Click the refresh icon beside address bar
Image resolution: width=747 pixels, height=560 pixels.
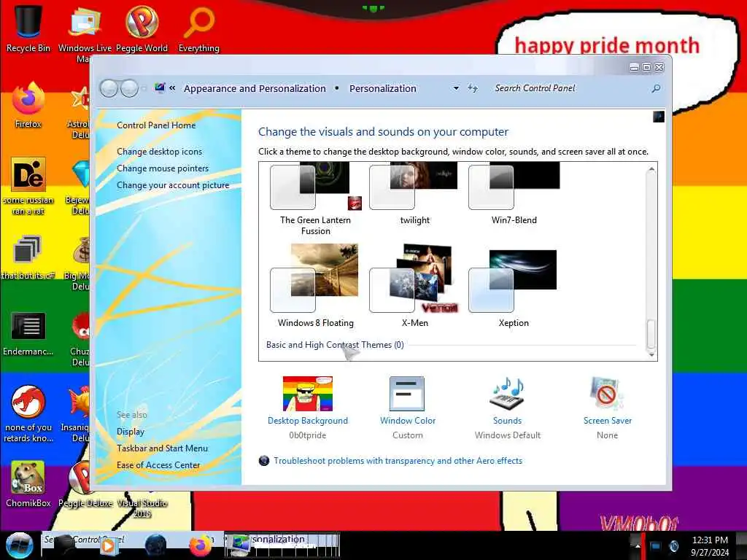472,88
